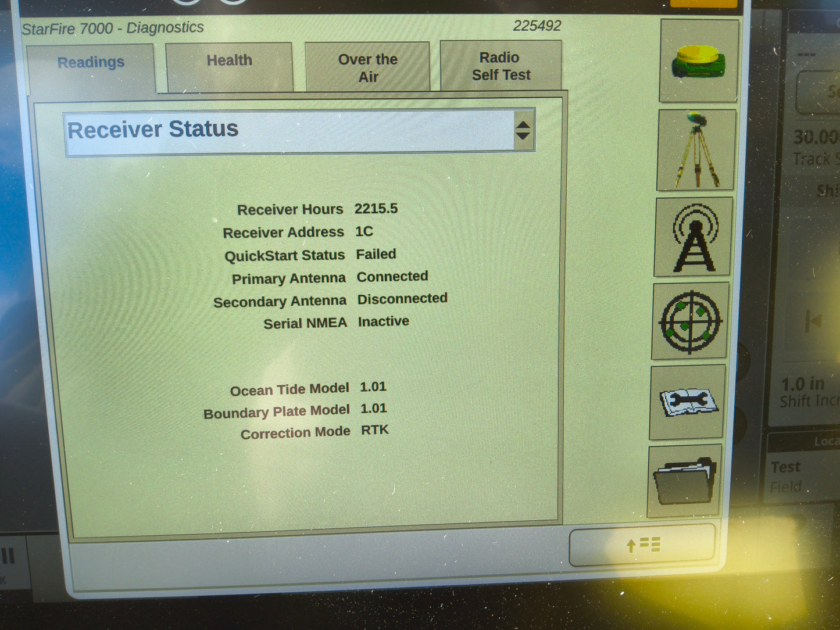
Task: Open the Over the Air tab
Action: click(x=367, y=66)
